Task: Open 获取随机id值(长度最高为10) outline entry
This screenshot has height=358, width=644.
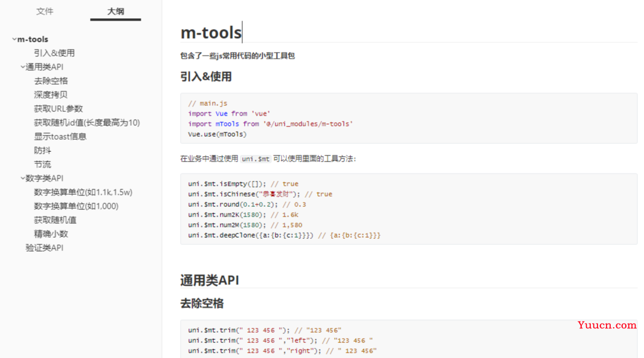Action: point(86,123)
